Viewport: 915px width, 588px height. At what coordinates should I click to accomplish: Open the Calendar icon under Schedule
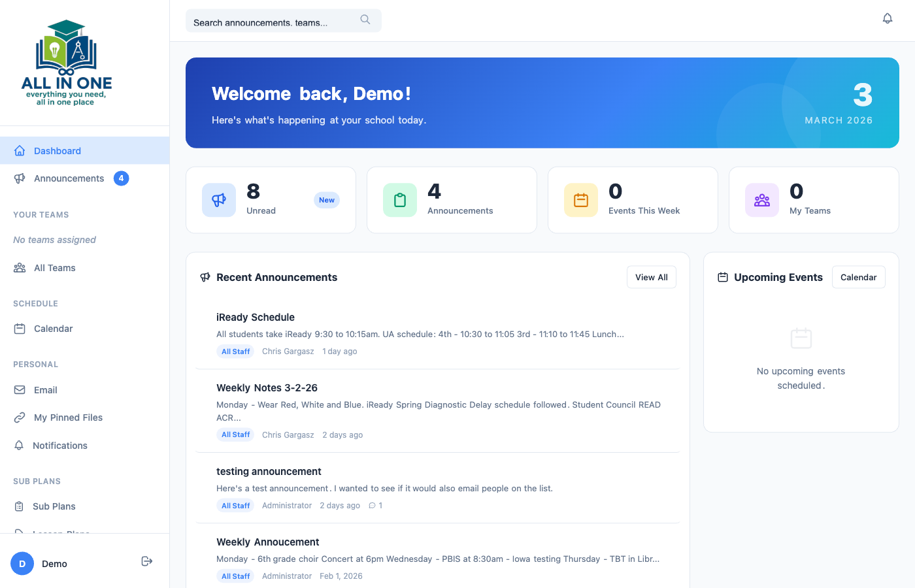[x=20, y=329]
